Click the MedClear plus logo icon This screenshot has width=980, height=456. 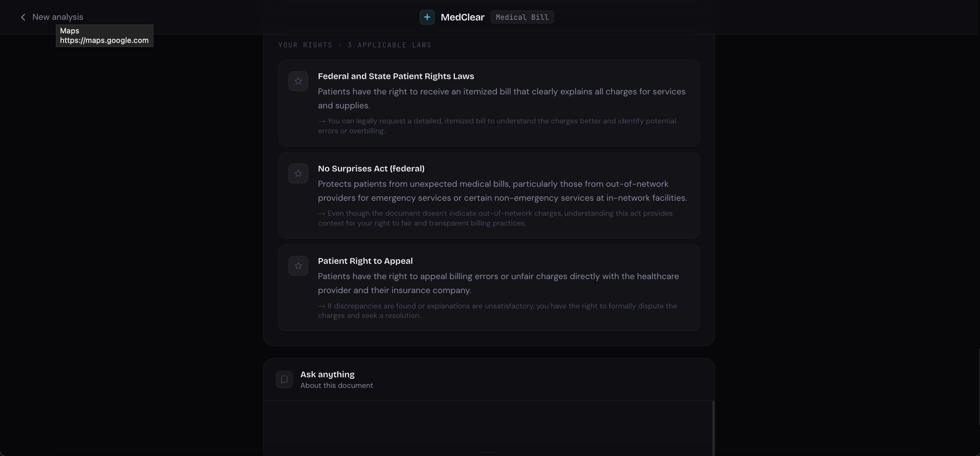pyautogui.click(x=427, y=17)
